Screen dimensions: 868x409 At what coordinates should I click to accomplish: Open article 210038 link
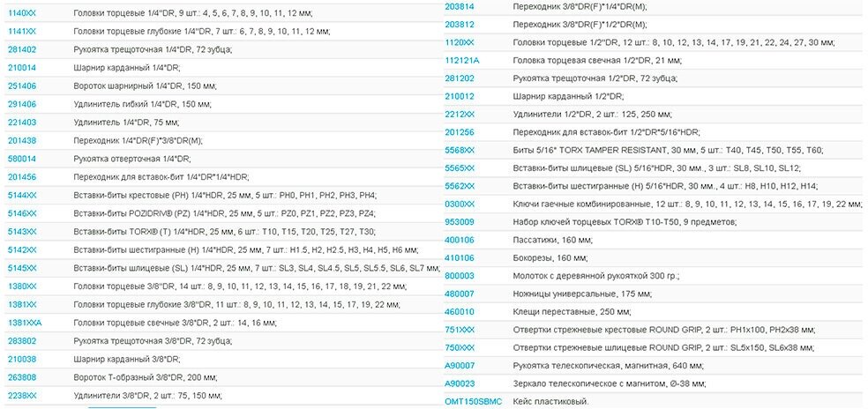coord(22,359)
